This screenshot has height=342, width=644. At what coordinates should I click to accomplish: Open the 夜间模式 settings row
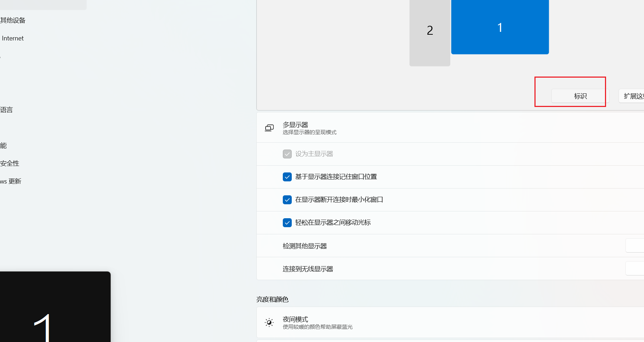[430, 323]
